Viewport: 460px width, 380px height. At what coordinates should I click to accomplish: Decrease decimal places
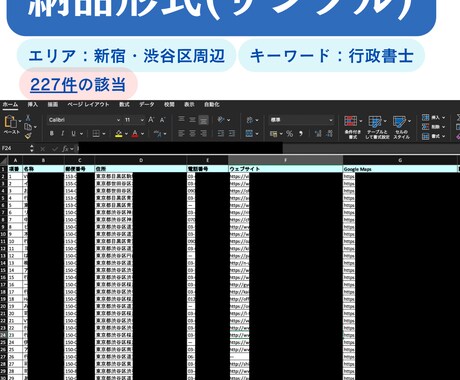[x=329, y=134]
